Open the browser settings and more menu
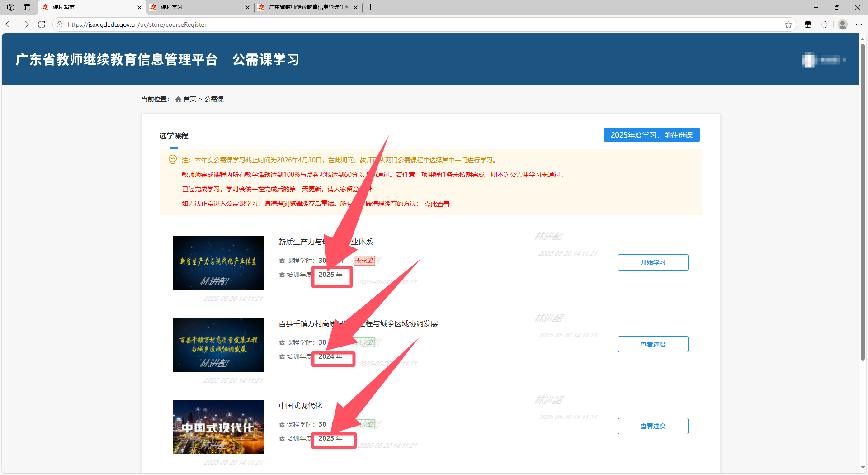The height and width of the screenshot is (475, 868). pyautogui.click(x=859, y=24)
